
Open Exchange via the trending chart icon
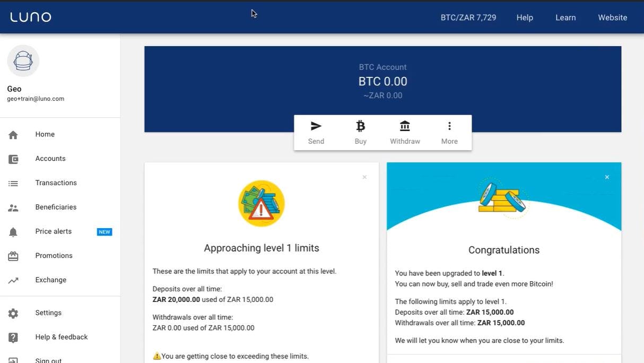pyautogui.click(x=13, y=280)
